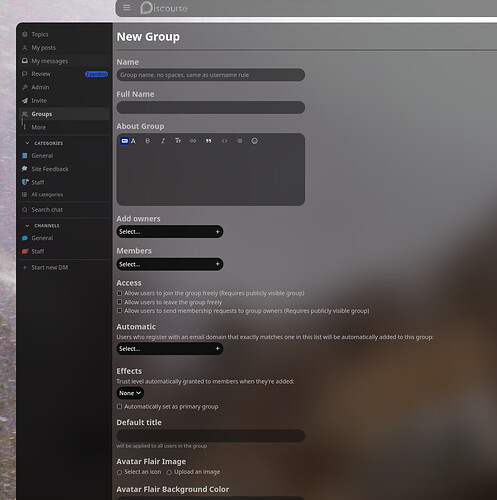The width and height of the screenshot is (497, 500).
Task: Toggle the rich text editor mode switch
Action: click(x=128, y=141)
